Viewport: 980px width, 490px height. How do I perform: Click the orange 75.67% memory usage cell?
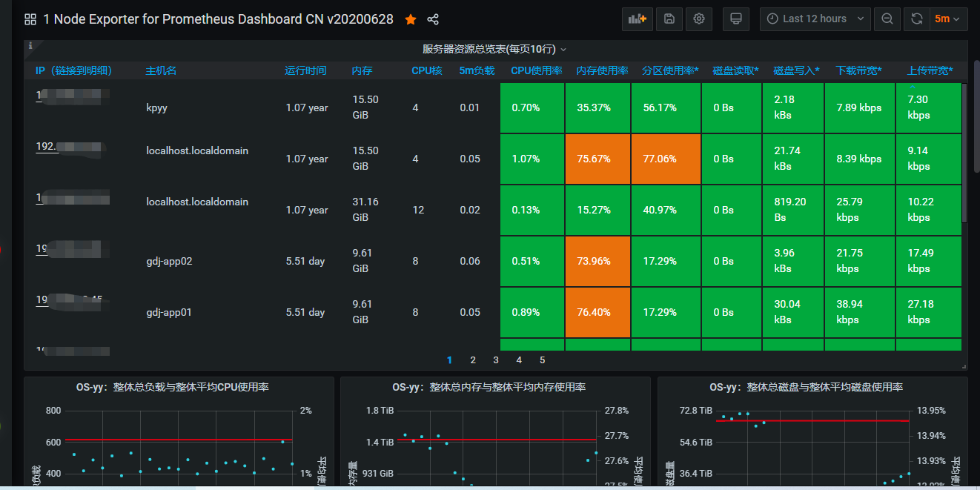point(597,159)
